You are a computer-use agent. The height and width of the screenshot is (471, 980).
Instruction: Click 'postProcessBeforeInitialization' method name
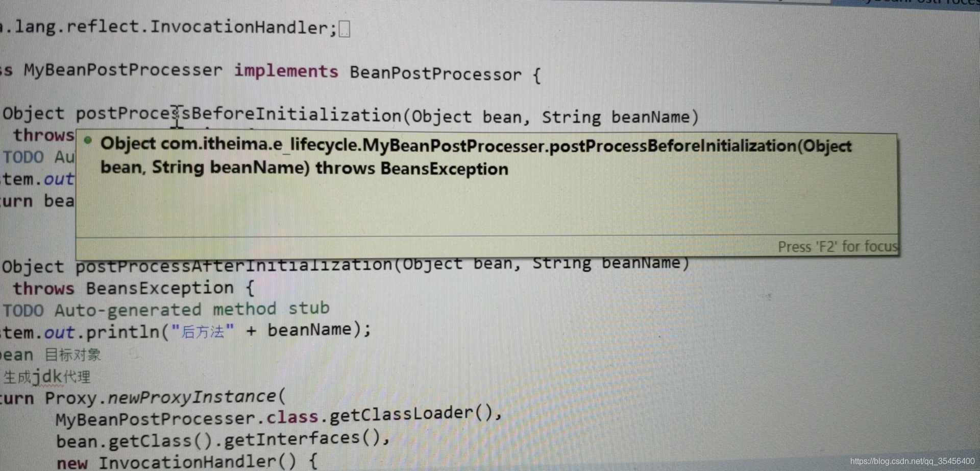(x=238, y=114)
